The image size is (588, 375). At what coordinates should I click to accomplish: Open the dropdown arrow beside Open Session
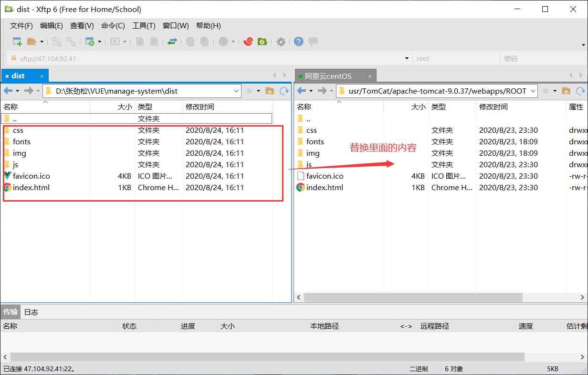42,42
